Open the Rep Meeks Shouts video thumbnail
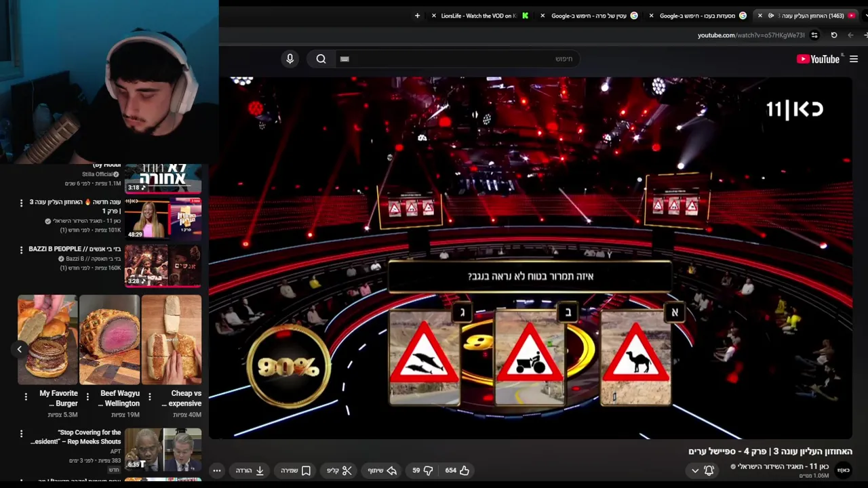 (163, 449)
